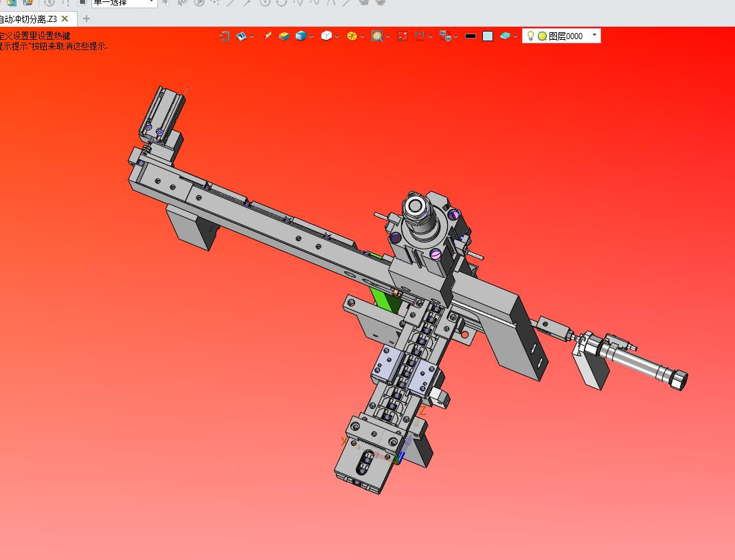This screenshot has width=735, height=560.
Task: Open the white cube dropdown arrow
Action: click(337, 36)
